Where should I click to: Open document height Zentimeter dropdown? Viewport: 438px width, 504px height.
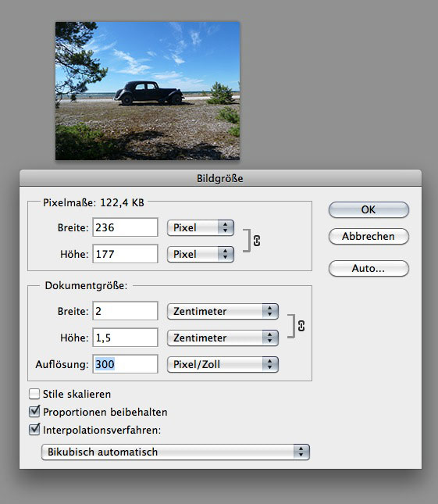tap(223, 338)
